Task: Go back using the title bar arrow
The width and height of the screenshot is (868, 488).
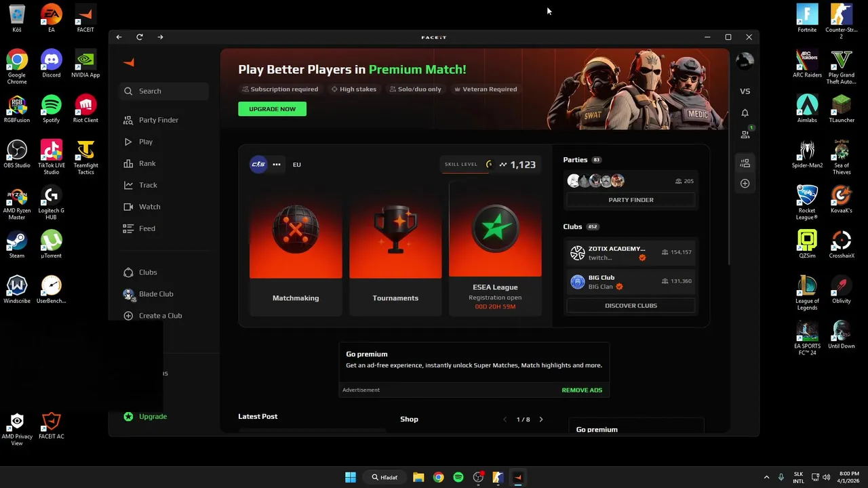Action: click(119, 37)
